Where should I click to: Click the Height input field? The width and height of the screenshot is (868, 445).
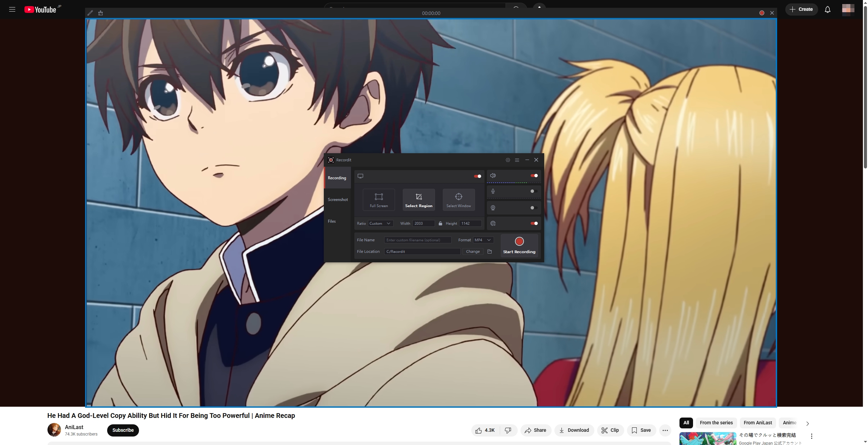470,223
